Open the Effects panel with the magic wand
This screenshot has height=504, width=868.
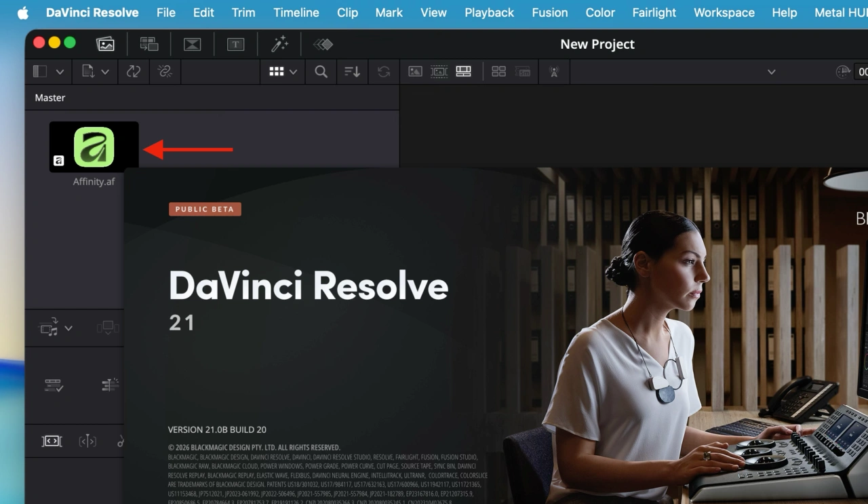click(x=280, y=44)
